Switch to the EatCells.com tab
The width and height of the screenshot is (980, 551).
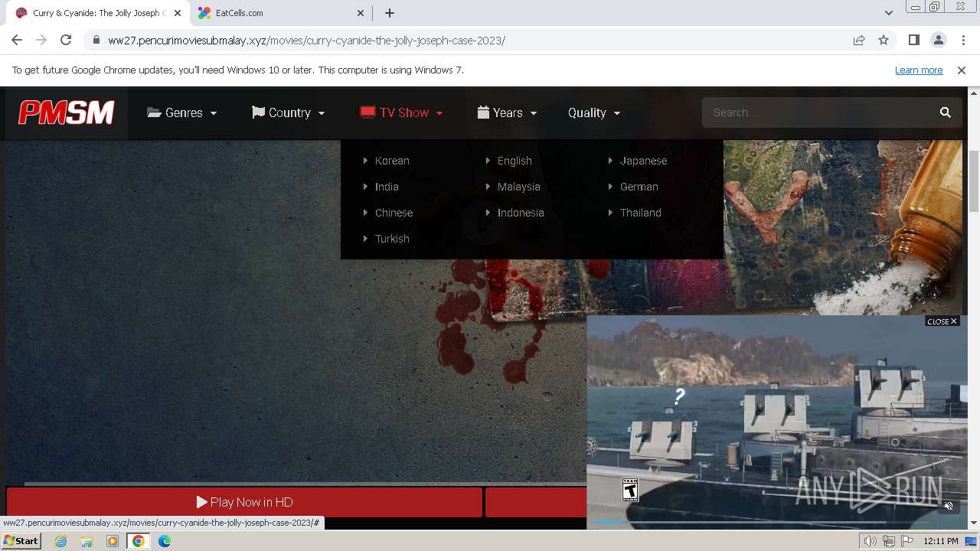[280, 13]
